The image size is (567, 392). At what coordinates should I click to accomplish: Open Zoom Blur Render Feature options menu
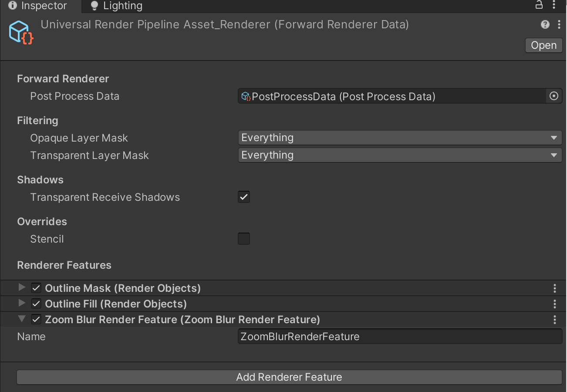click(554, 320)
